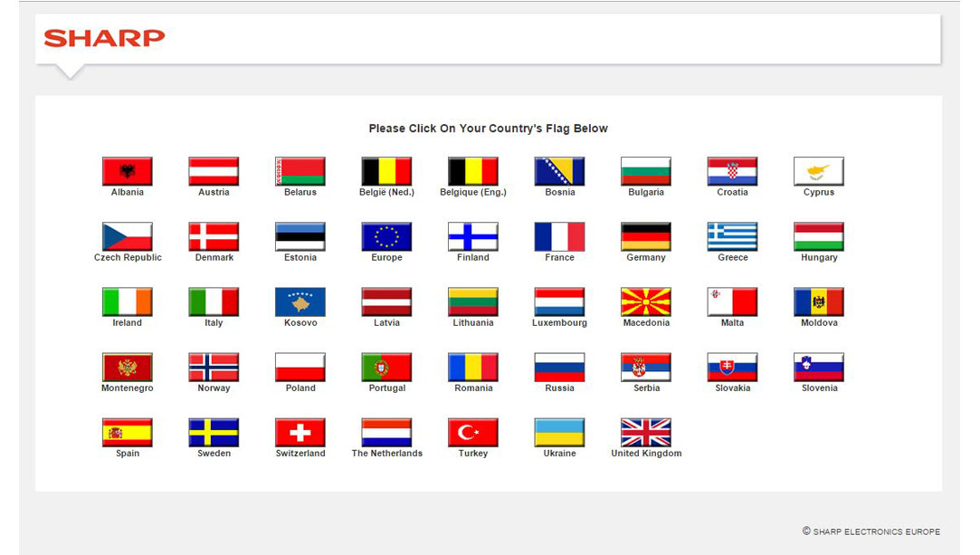This screenshot has height=555, width=980.
Task: Select the Hungary flag
Action: pos(819,236)
